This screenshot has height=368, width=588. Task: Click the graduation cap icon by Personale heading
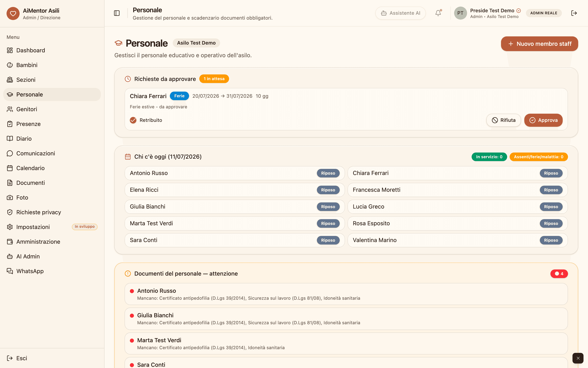pos(118,43)
